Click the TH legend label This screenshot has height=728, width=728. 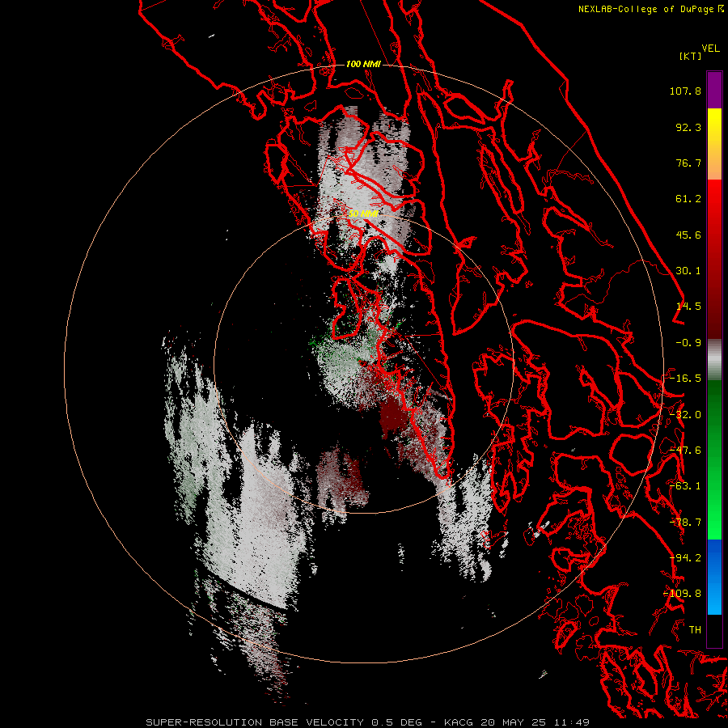(695, 630)
